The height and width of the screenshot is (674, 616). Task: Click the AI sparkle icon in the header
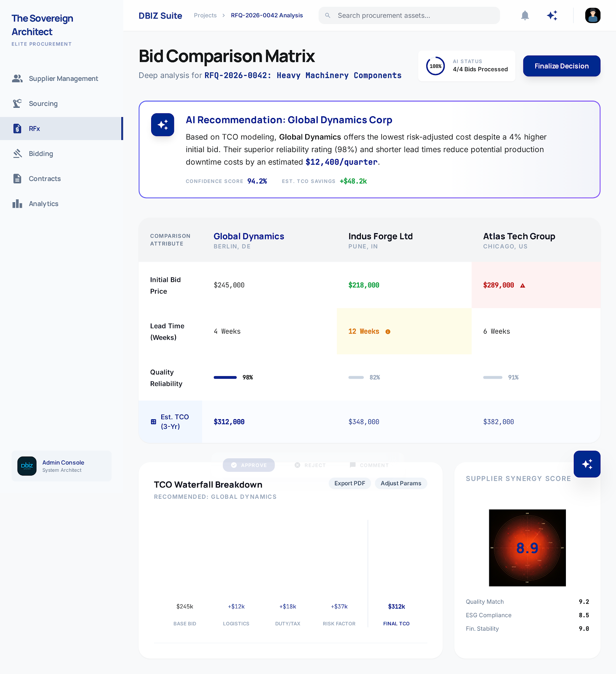point(552,16)
